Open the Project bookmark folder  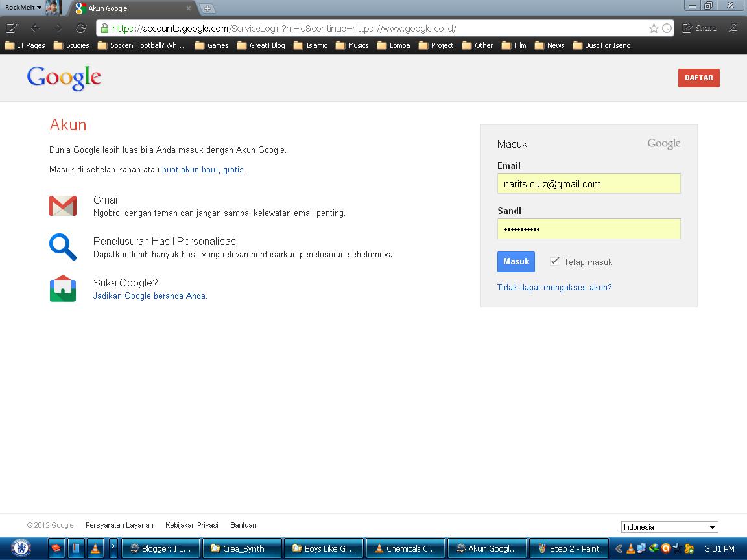point(436,45)
